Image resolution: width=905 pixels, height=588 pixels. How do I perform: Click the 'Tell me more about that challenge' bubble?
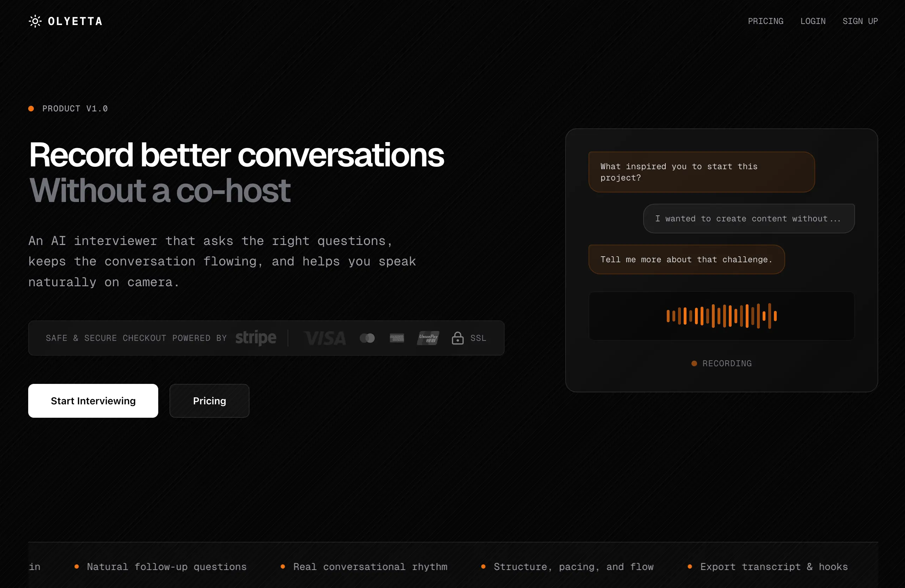point(686,259)
